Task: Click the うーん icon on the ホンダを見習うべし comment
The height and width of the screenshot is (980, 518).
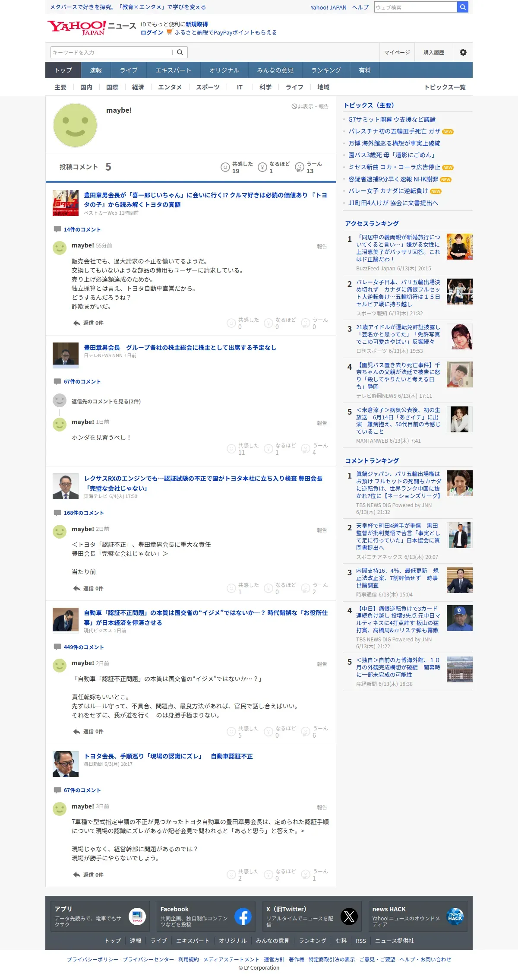Action: pyautogui.click(x=306, y=448)
